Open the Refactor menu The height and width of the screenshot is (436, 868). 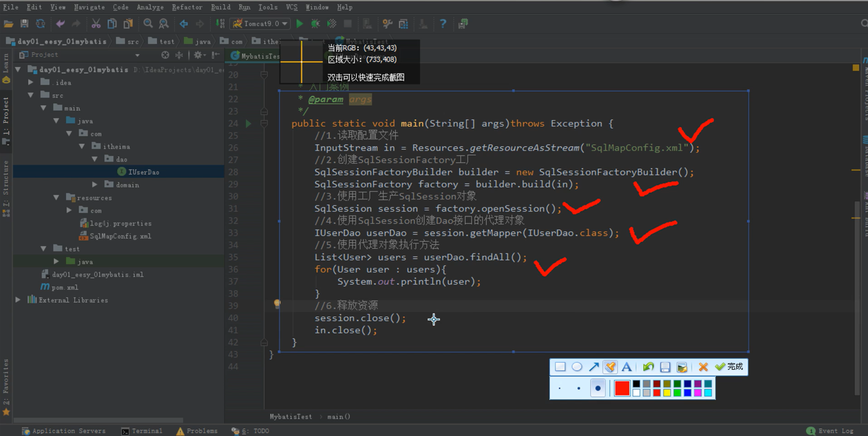(x=187, y=7)
